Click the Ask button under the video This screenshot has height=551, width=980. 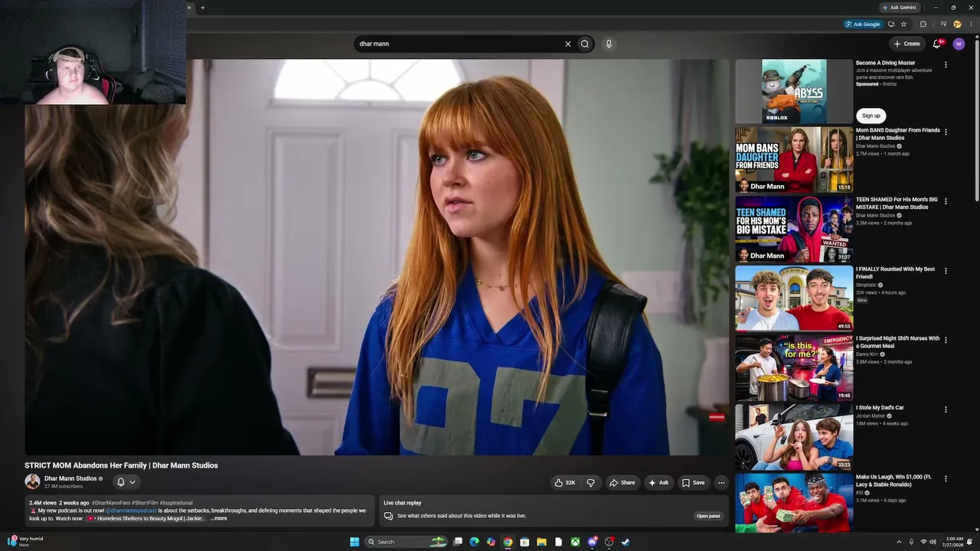tap(658, 483)
